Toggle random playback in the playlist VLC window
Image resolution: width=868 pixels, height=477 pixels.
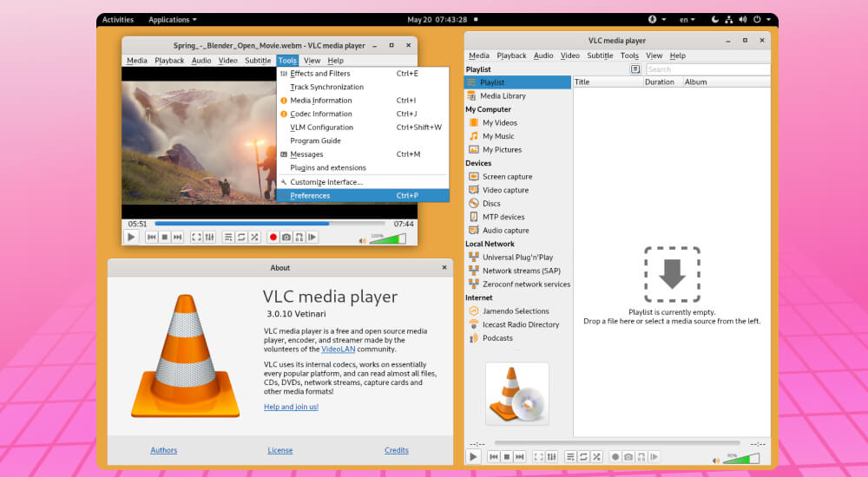(x=597, y=456)
